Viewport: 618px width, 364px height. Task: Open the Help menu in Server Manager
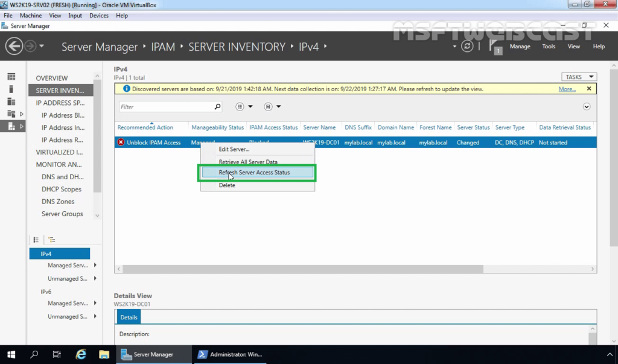pos(599,46)
